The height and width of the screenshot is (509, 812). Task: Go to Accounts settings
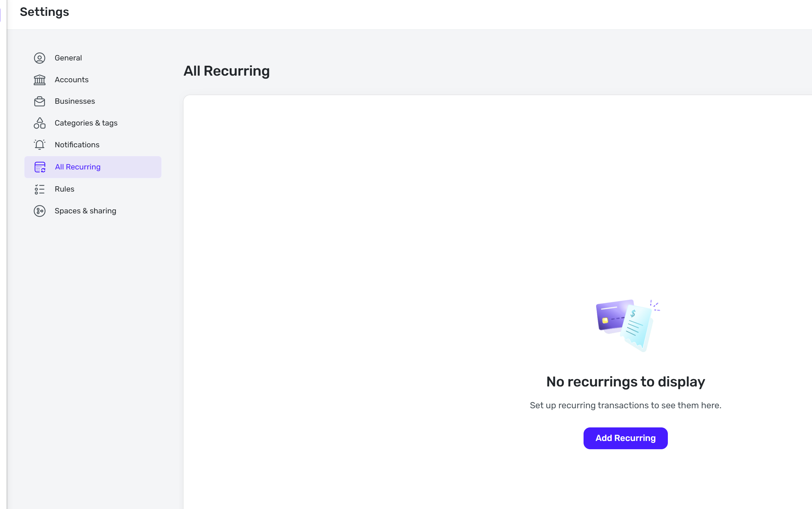[71, 80]
